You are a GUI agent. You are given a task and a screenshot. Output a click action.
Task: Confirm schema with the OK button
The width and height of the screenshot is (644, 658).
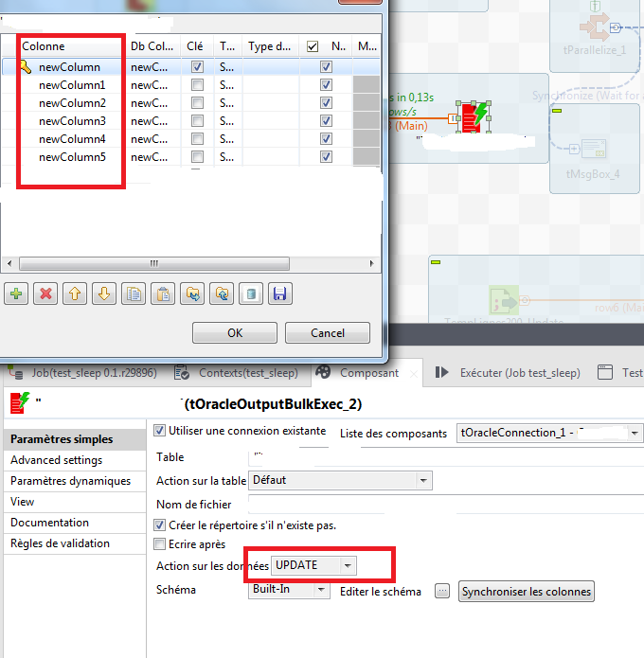[235, 332]
